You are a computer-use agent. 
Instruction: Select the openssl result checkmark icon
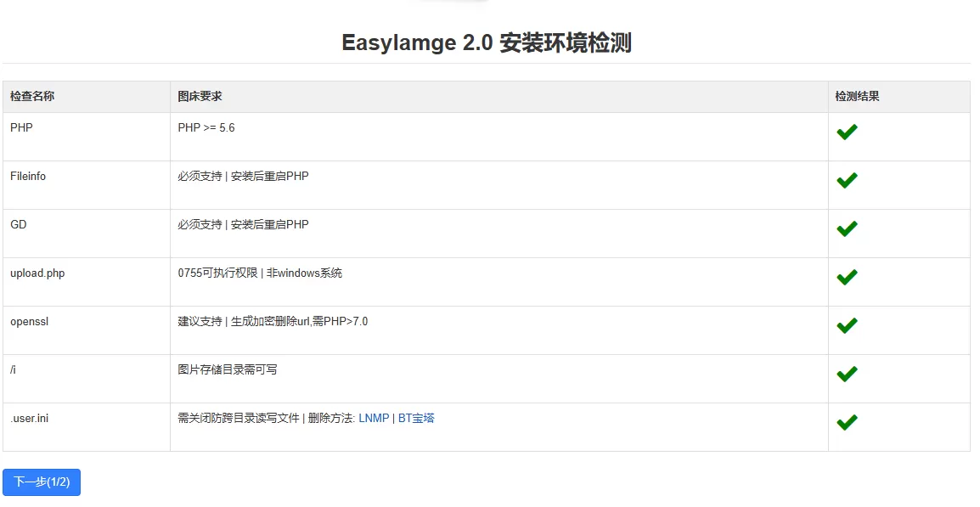[x=847, y=325]
